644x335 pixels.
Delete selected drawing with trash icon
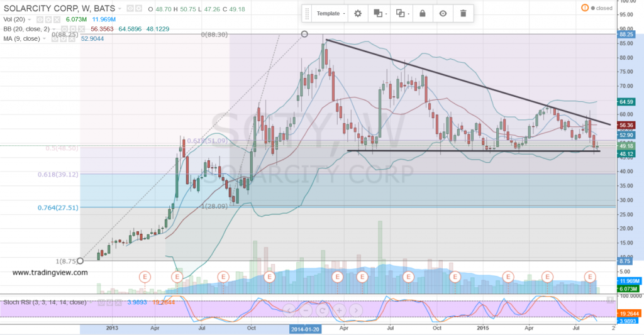[464, 14]
